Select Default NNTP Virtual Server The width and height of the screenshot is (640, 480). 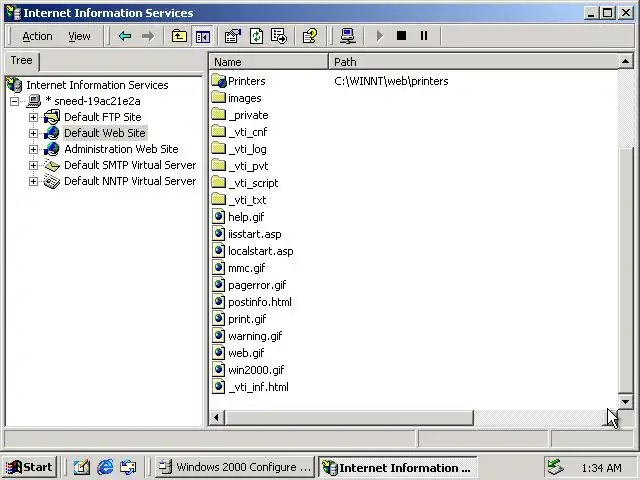(130, 181)
